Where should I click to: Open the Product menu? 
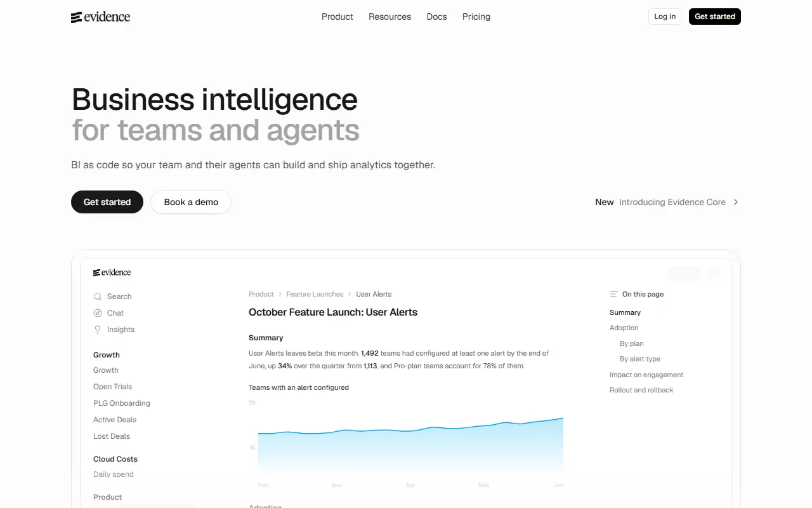pyautogui.click(x=337, y=17)
